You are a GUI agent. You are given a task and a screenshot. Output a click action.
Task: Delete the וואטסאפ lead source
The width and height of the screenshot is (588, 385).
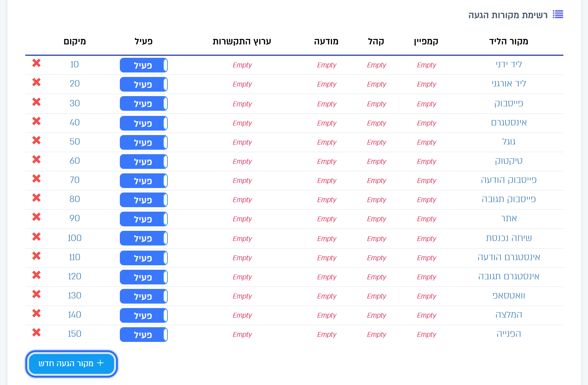click(x=36, y=294)
